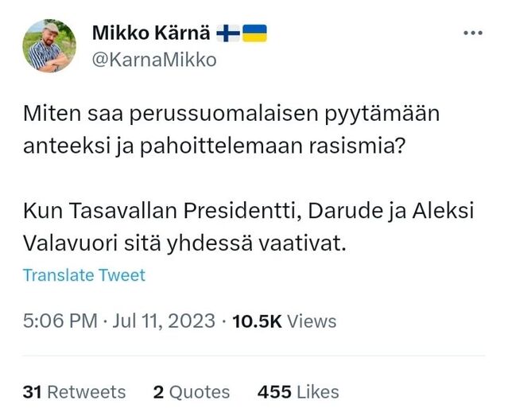The width and height of the screenshot is (508, 420).
Task: Click the Translate Tweet link
Action: pos(84,275)
